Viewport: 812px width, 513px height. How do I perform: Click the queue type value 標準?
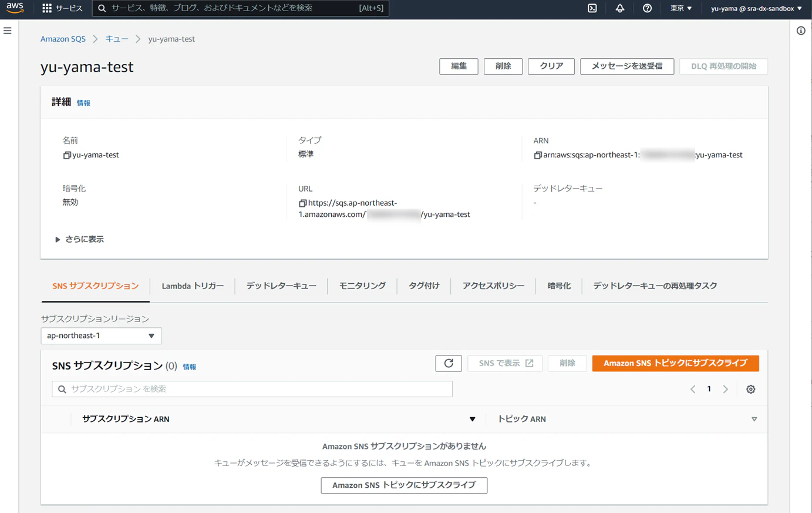[x=306, y=155]
